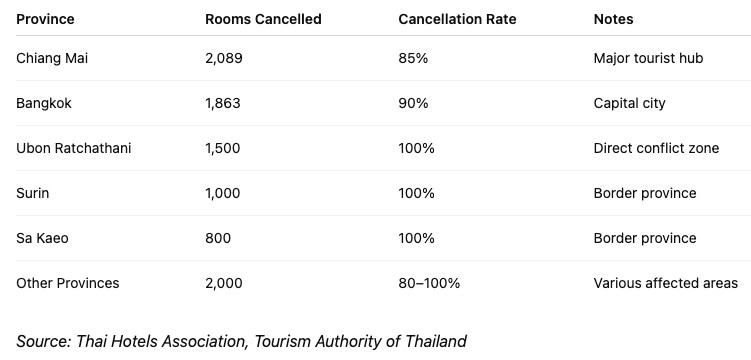Click the Rooms Cancelled column header
Screen dimensions: 751x360
pyautogui.click(x=263, y=19)
